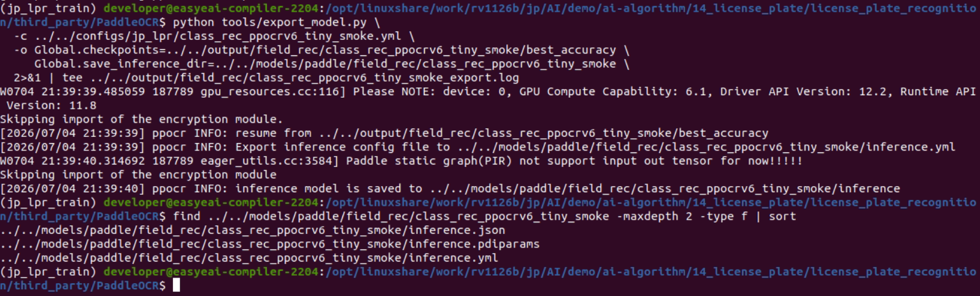Image resolution: width=980 pixels, height=296 pixels.
Task: Click the eager_utils.cc static graph warning
Action: (x=401, y=160)
